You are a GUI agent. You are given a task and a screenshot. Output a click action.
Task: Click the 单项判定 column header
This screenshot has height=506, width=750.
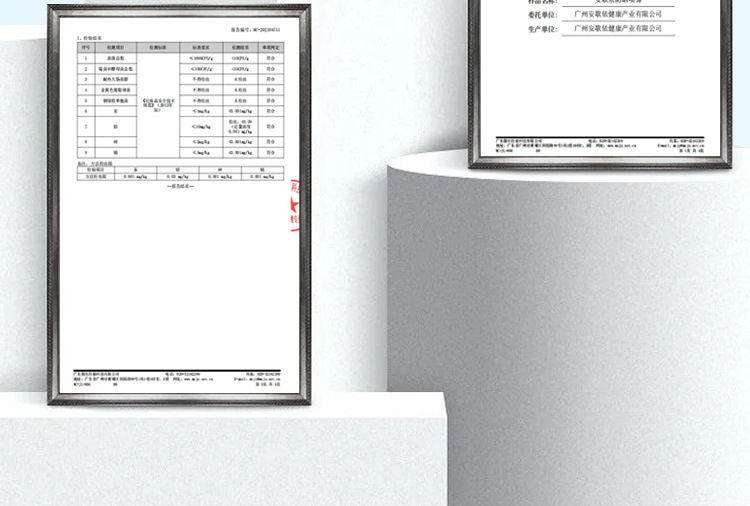pos(269,47)
